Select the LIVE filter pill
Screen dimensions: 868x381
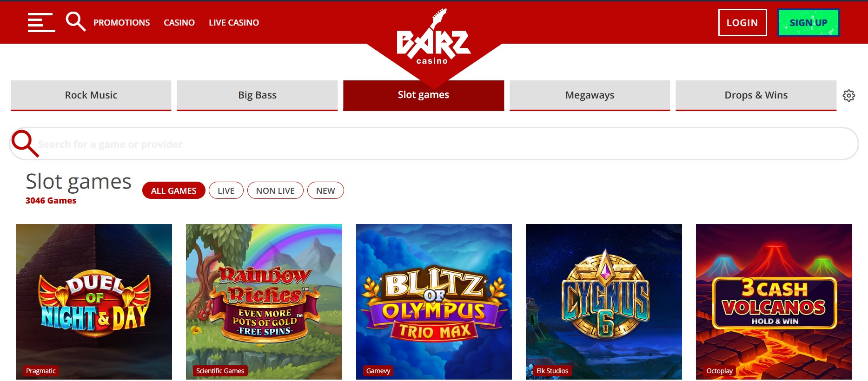tap(226, 190)
